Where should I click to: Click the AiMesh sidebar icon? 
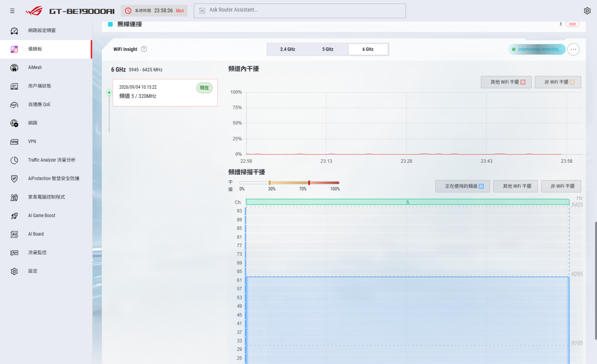pyautogui.click(x=14, y=68)
